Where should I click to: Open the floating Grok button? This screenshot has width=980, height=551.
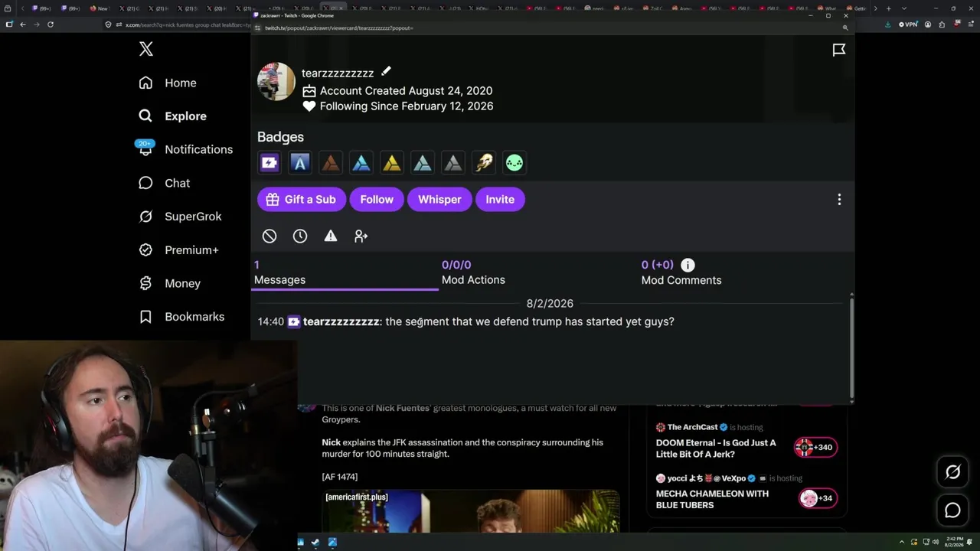point(952,472)
